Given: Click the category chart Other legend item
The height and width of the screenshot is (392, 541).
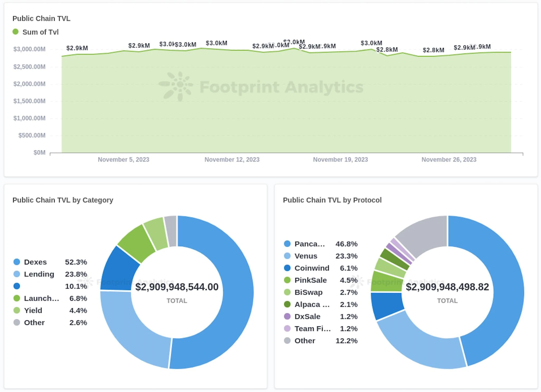Looking at the screenshot, I should coord(34,323).
